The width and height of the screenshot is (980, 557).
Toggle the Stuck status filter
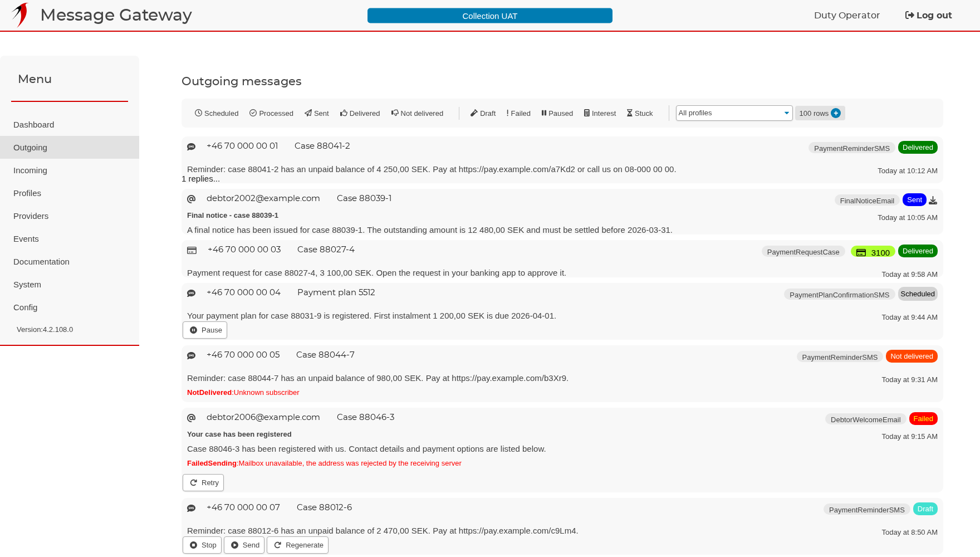[x=640, y=113]
